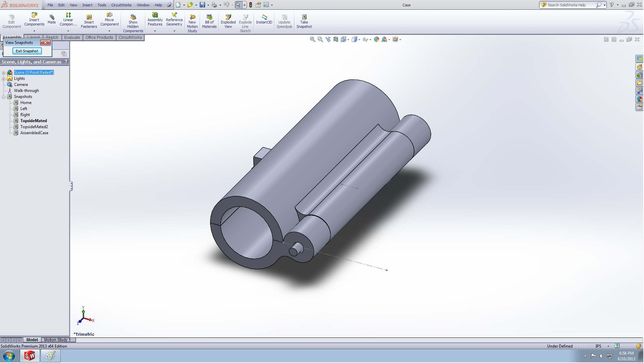The height and width of the screenshot is (363, 644).
Task: Open Linear Component Pattern dropdown arrow
Action: coord(68,31)
